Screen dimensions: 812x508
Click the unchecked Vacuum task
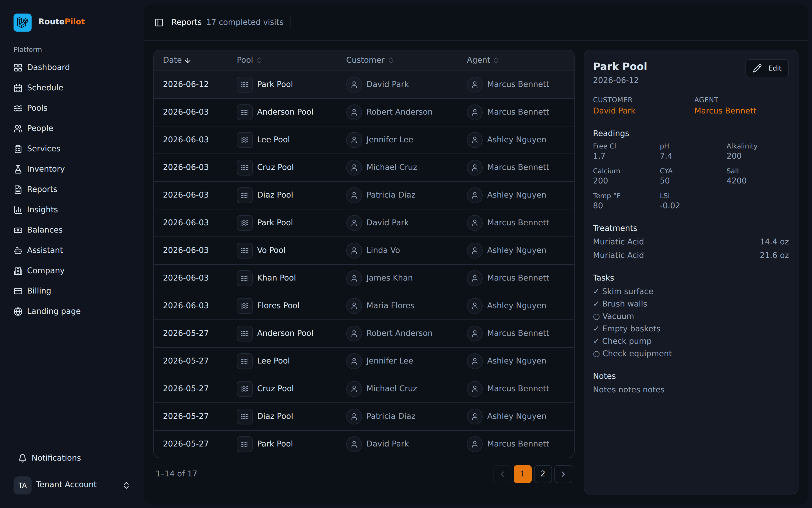[613, 316]
